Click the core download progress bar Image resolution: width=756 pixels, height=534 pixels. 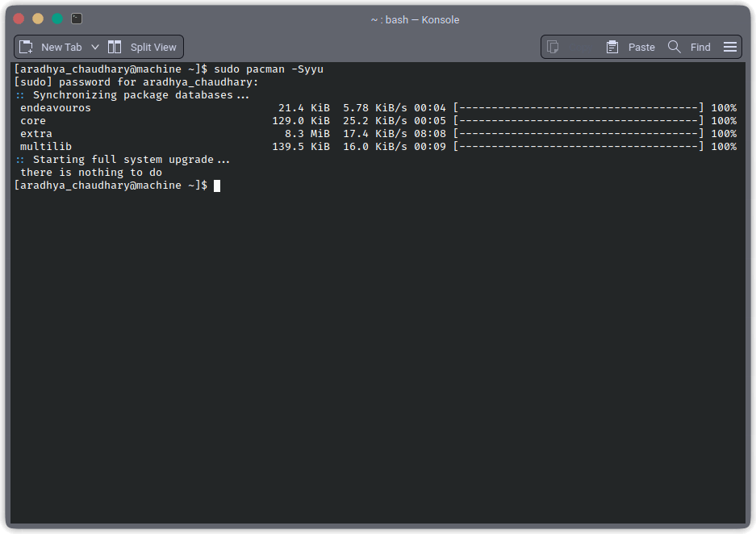578,121
